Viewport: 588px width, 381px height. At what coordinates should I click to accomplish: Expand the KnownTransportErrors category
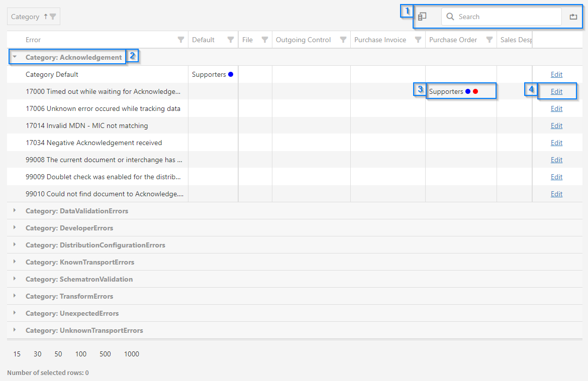15,262
